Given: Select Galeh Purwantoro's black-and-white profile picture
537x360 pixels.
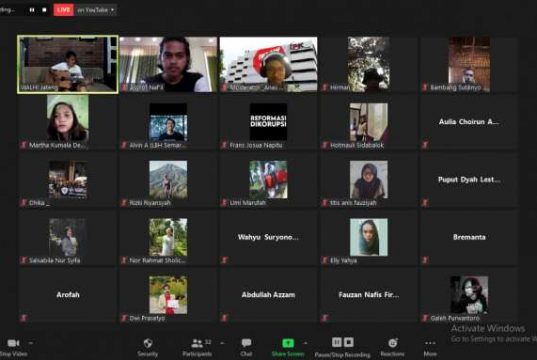Looking at the screenshot, I should [469, 295].
